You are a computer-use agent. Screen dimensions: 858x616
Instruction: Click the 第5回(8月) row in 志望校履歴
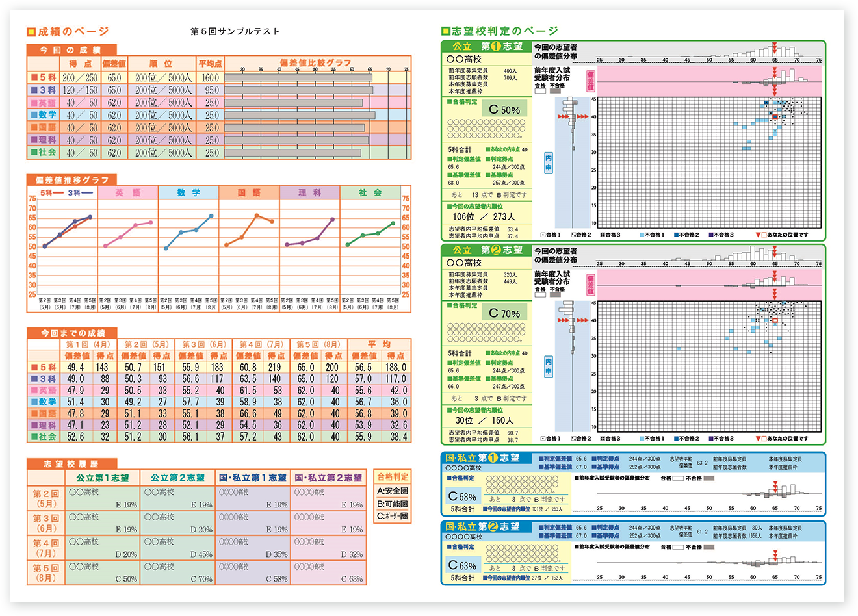[46, 572]
